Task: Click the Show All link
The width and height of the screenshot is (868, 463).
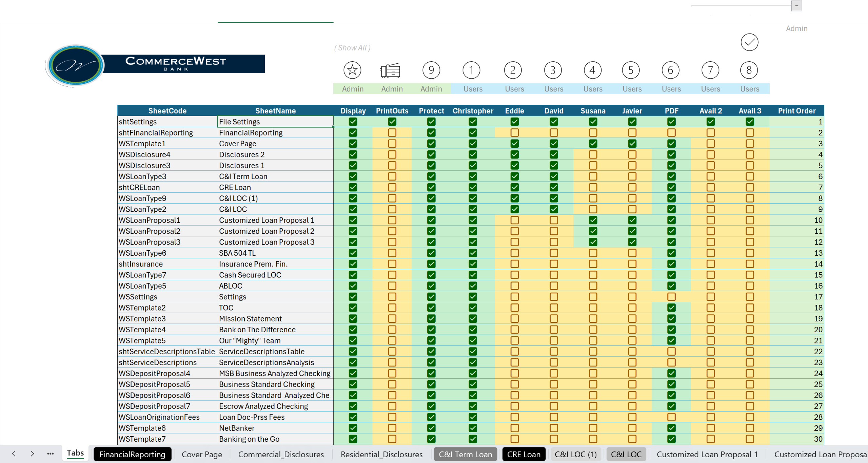Action: (352, 48)
